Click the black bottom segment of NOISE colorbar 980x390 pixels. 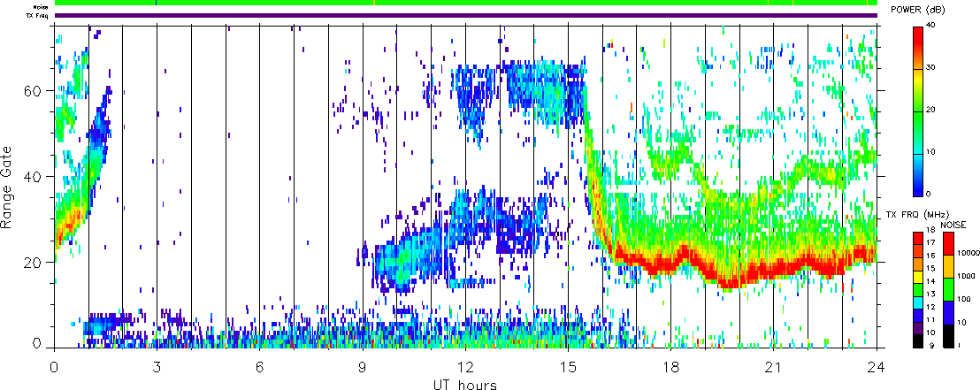click(949, 336)
